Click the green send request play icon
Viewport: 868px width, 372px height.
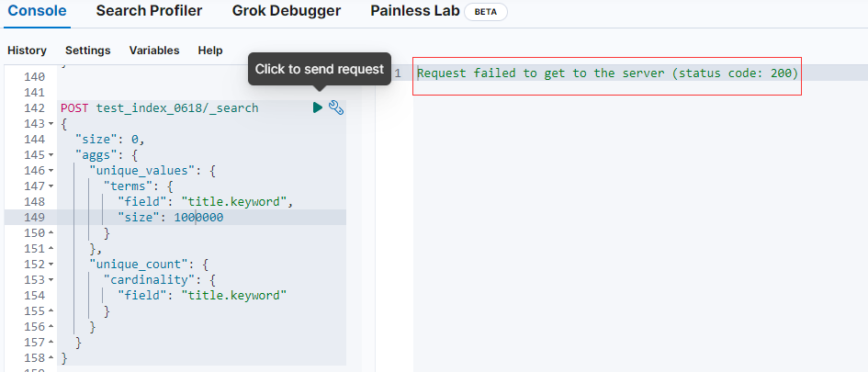pyautogui.click(x=318, y=108)
